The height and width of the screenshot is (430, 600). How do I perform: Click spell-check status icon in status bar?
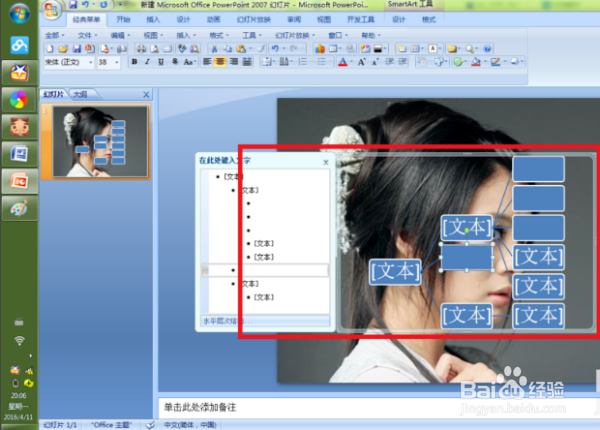pos(150,425)
